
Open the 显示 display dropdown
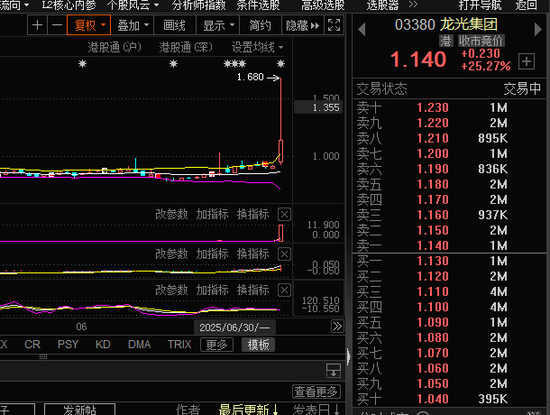pos(218,25)
